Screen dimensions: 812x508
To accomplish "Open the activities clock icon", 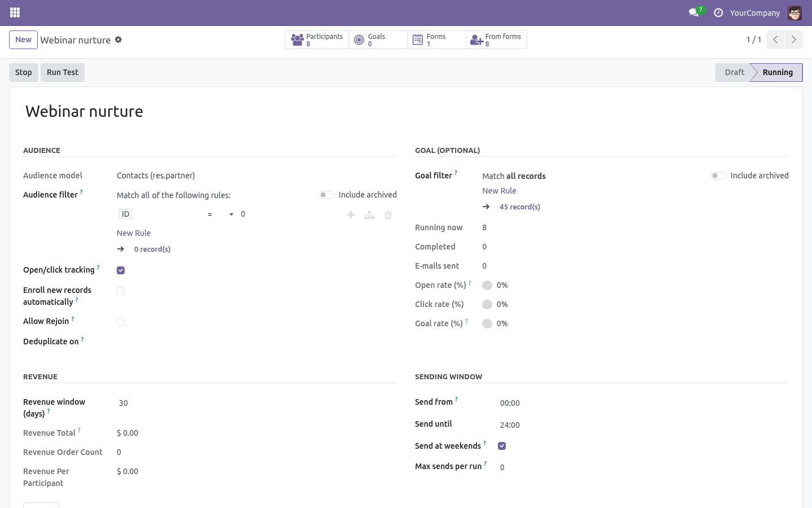I will tap(718, 12).
